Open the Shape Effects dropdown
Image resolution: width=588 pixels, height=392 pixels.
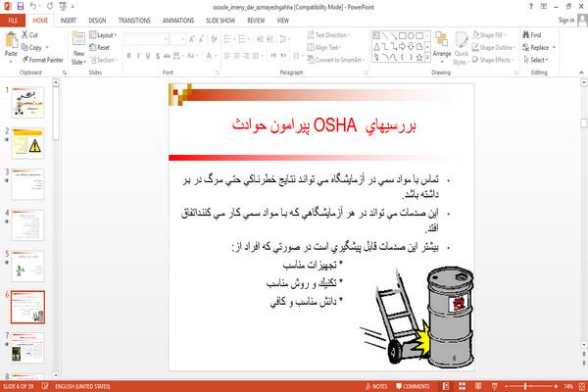(493, 60)
